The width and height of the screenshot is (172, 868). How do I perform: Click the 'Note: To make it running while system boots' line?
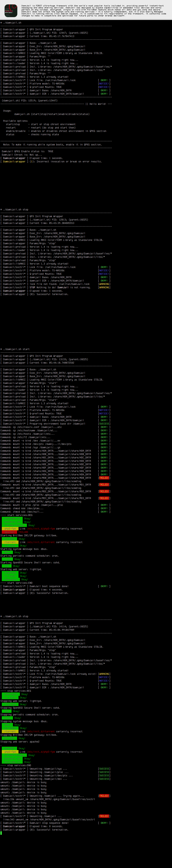coord(52,144)
